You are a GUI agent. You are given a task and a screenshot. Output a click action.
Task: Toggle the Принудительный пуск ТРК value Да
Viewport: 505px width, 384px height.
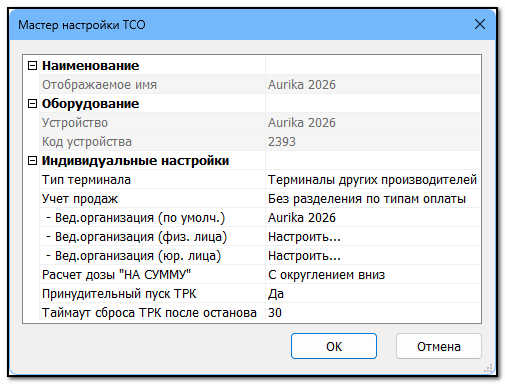[372, 294]
